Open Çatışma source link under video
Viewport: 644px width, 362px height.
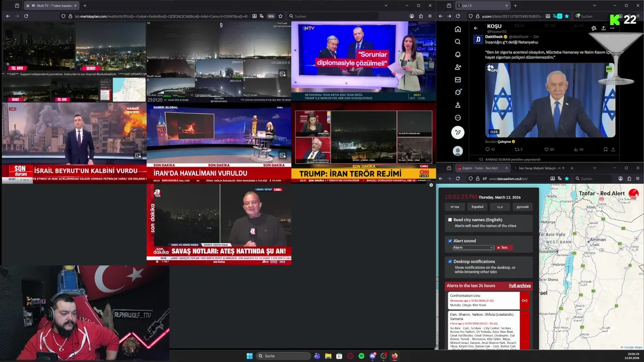coord(504,142)
